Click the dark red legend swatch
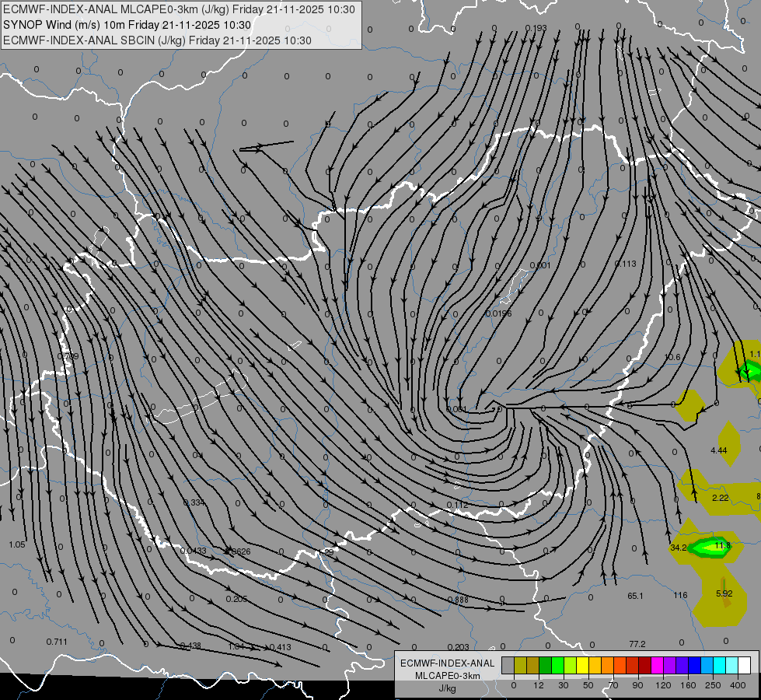 [645, 665]
